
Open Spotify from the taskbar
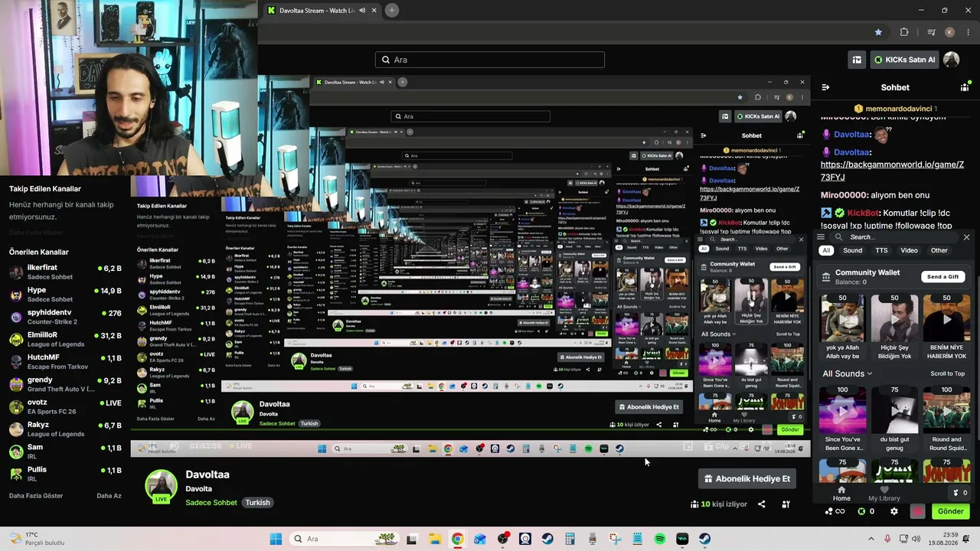pyautogui.click(x=660, y=539)
